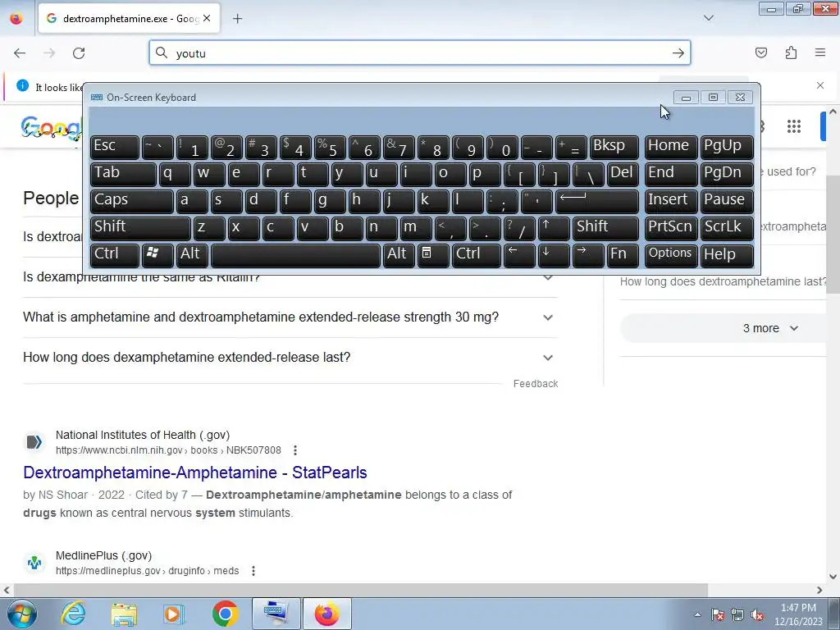Open the Windows Start menu
840x630 pixels.
click(22, 614)
